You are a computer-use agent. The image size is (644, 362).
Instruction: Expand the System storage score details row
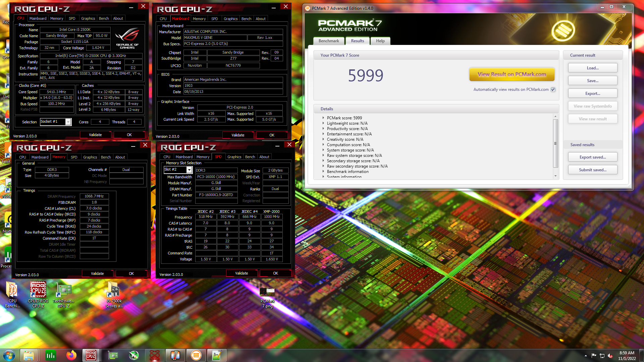[323, 150]
